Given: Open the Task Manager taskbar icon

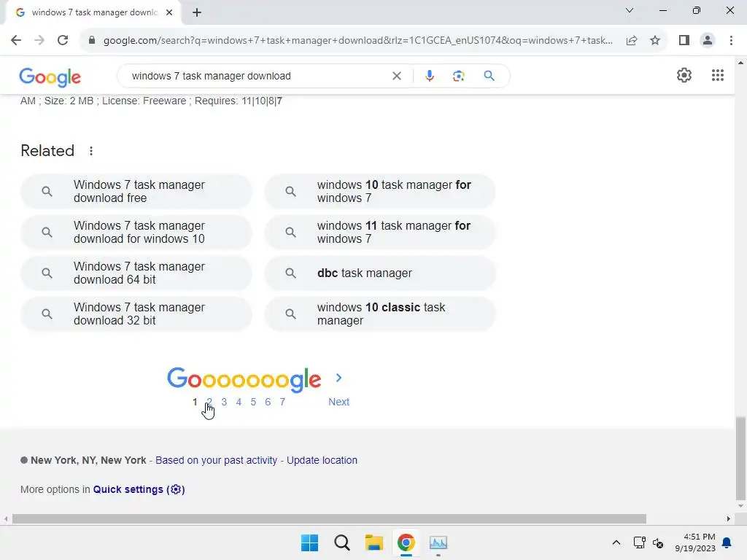Looking at the screenshot, I should (x=438, y=542).
